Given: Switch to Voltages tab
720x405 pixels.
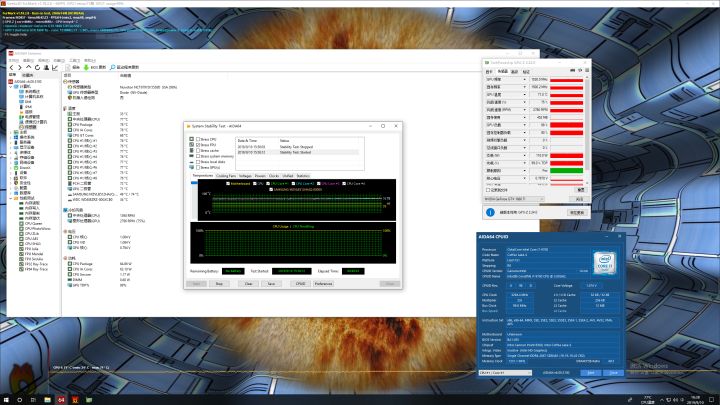Looking at the screenshot, I should (x=245, y=176).
